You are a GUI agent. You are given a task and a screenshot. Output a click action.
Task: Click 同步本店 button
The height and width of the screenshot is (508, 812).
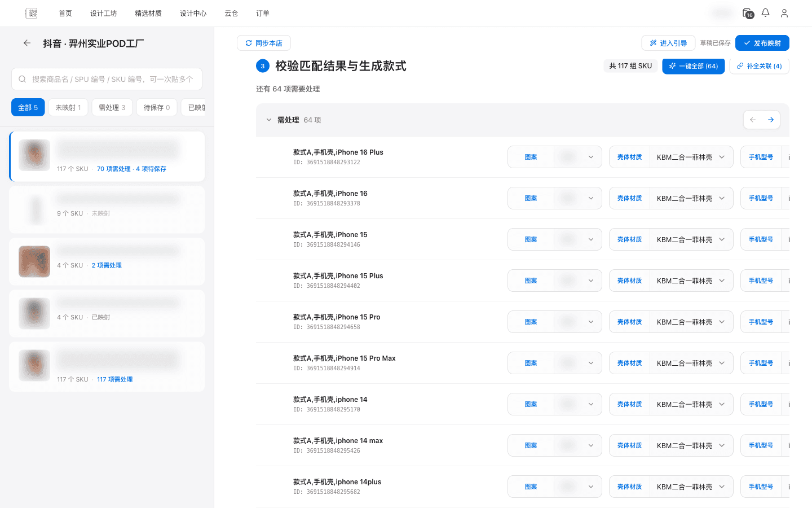264,43
